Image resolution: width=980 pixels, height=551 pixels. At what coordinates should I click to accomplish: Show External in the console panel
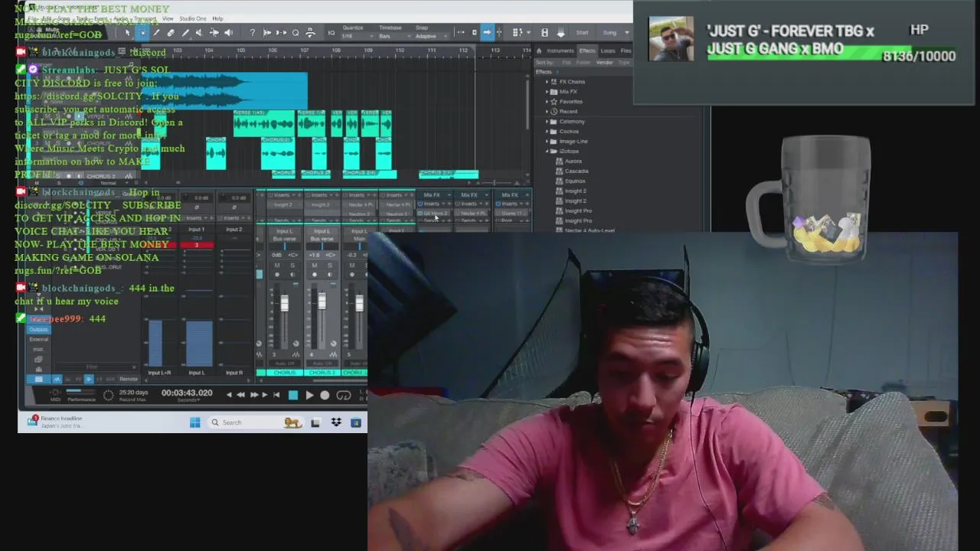(x=39, y=339)
